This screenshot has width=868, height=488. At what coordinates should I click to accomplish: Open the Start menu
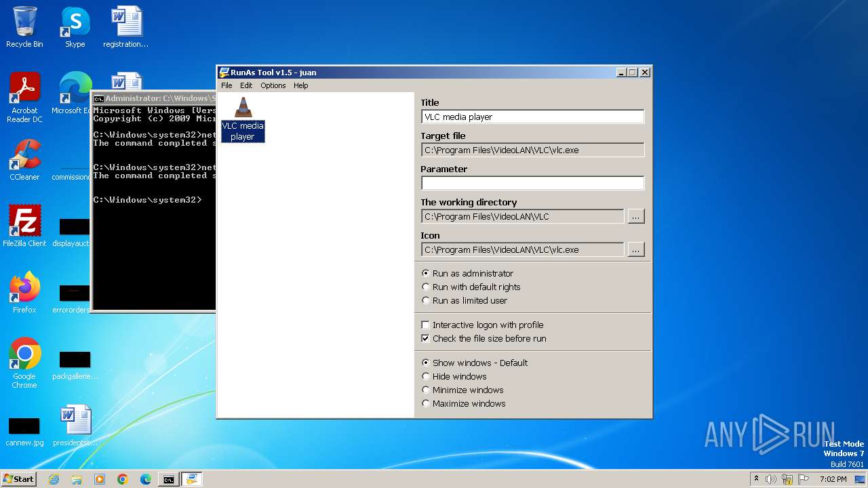point(19,479)
